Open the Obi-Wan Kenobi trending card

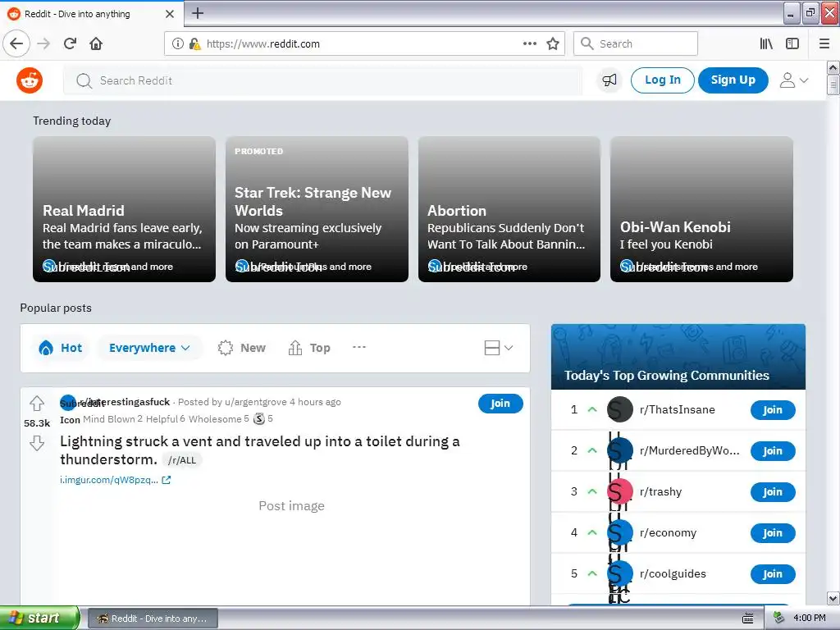[701, 209]
